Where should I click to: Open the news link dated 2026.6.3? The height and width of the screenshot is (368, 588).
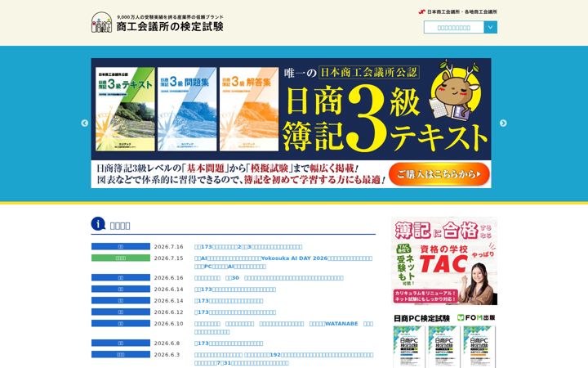click(284, 359)
